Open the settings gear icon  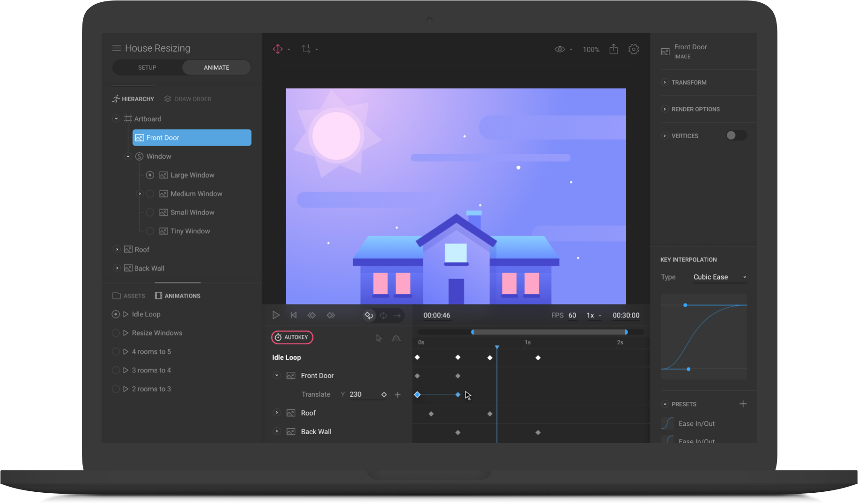pyautogui.click(x=634, y=49)
